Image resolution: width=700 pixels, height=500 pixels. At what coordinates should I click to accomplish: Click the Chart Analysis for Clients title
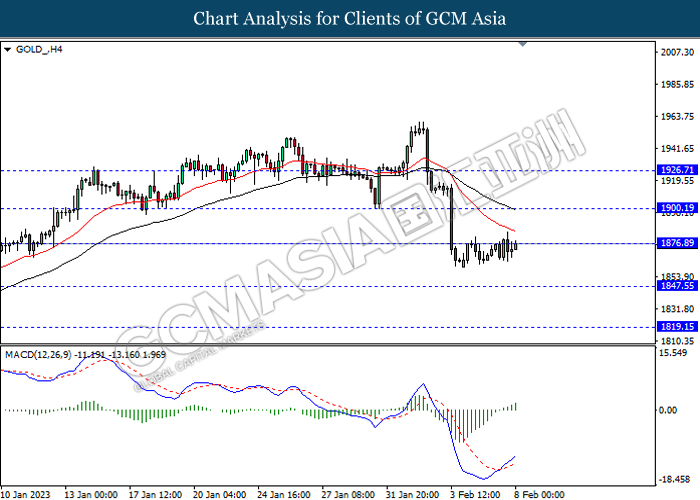click(x=350, y=18)
